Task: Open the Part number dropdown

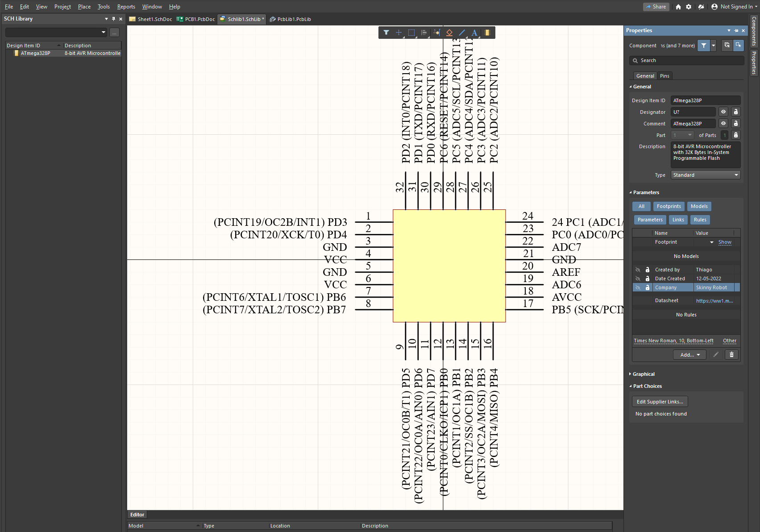Action: coord(682,135)
